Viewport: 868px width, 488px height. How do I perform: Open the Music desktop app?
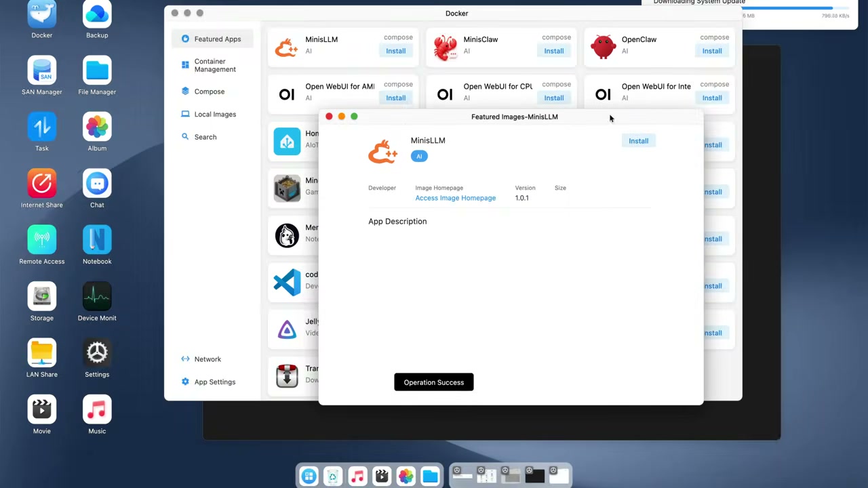[x=97, y=409]
